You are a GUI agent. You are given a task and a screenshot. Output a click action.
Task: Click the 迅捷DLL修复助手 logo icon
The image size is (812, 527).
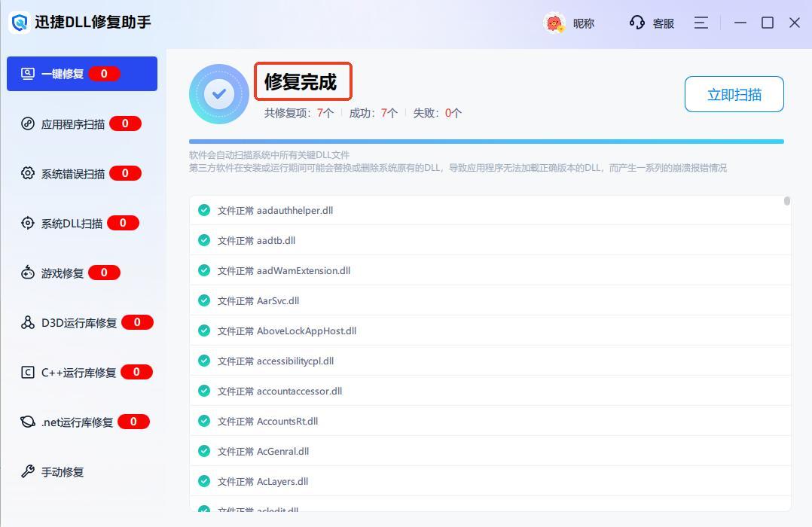(19, 23)
